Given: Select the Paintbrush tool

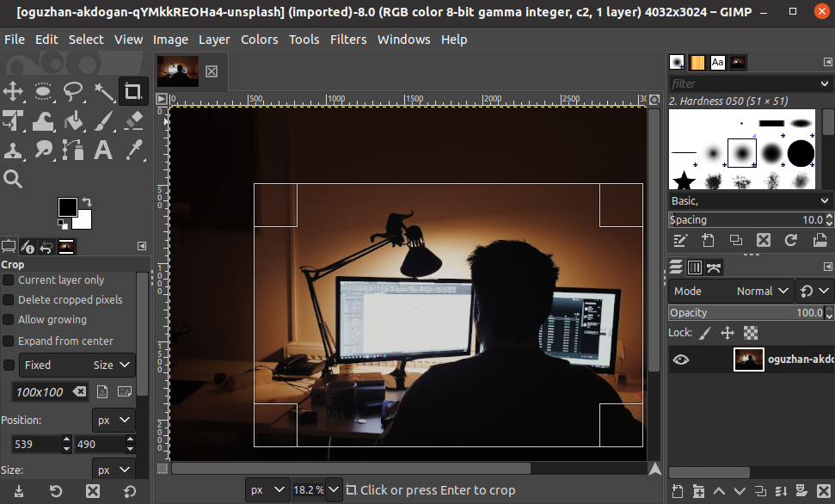Looking at the screenshot, I should coord(103,120).
